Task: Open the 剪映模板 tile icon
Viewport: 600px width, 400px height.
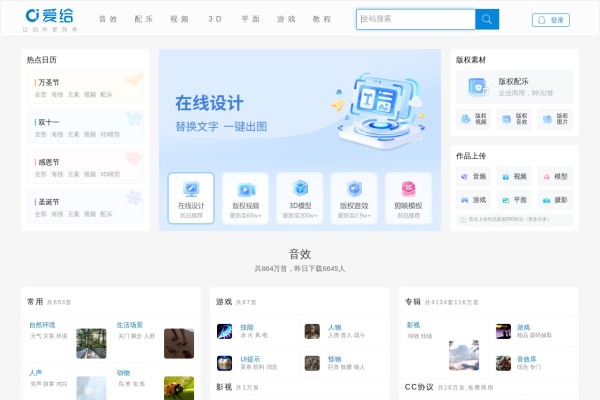Action: pyautogui.click(x=408, y=188)
